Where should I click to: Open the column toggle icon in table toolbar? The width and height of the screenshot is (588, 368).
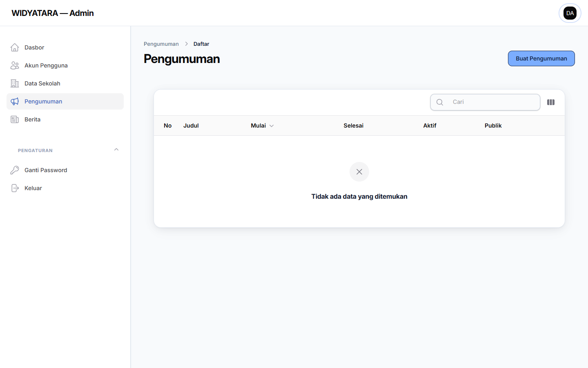551,102
